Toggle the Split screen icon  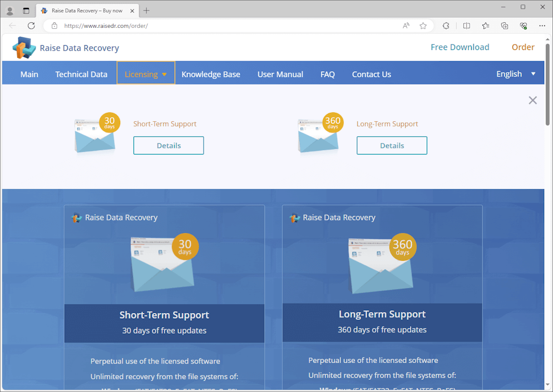[x=467, y=26]
